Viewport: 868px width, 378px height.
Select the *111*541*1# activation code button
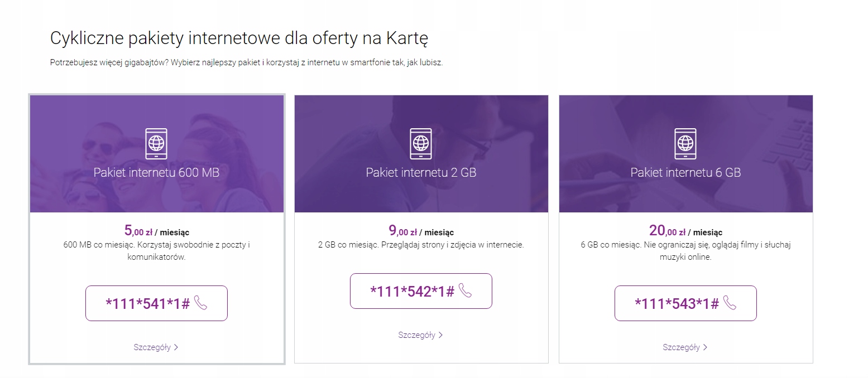156,303
